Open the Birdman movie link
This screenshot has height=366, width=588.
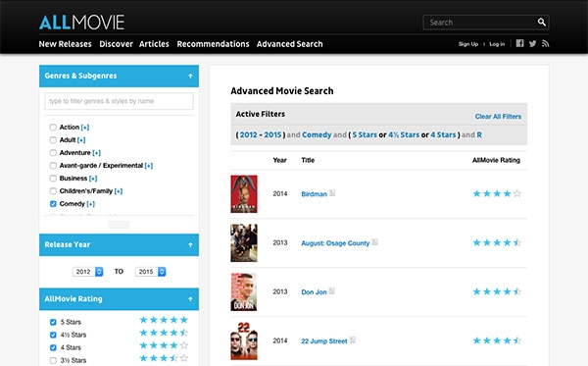315,194
